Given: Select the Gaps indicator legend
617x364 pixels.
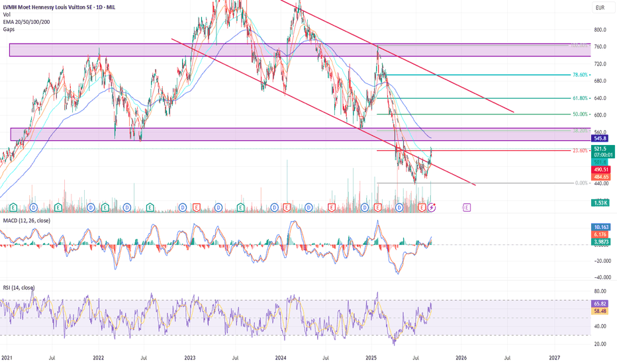Looking at the screenshot, I should click(x=9, y=30).
